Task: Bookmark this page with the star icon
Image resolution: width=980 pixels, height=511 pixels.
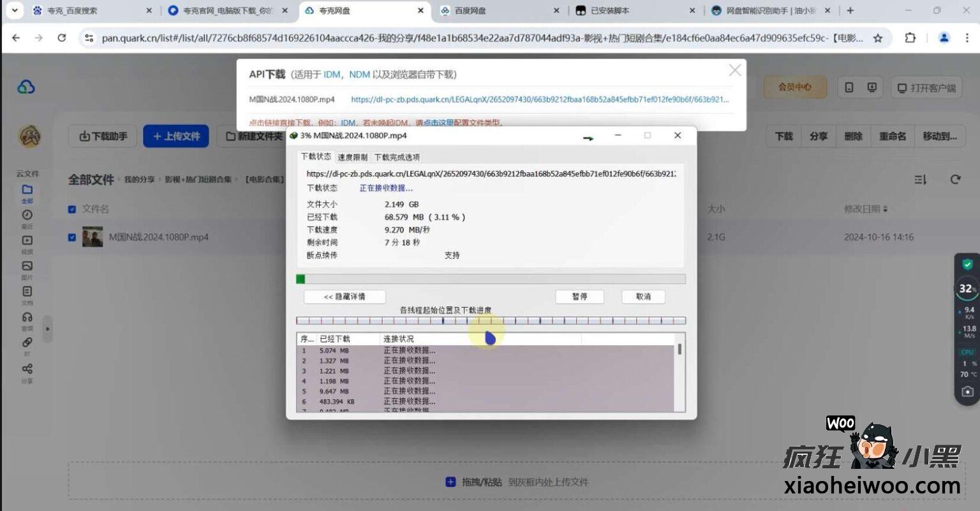Action: coord(878,38)
